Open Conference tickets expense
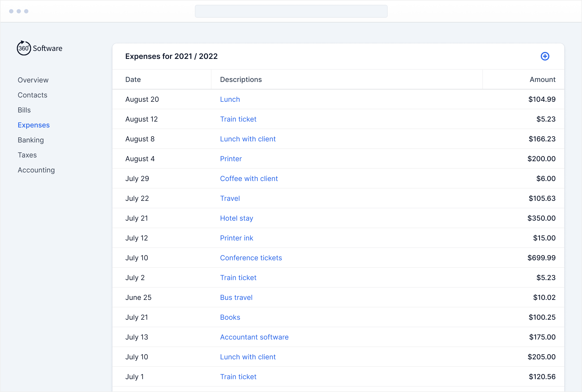This screenshot has width=582, height=392. (x=251, y=258)
